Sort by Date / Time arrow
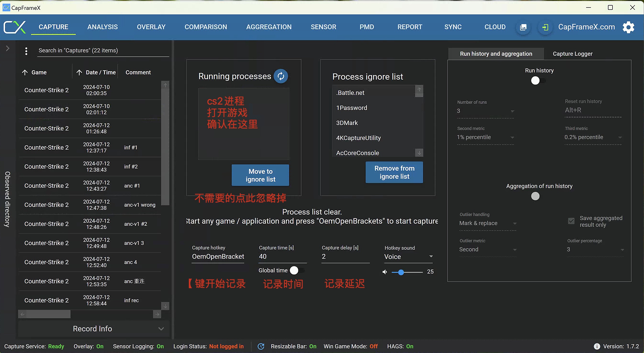Viewport: 644px width, 353px height. pyautogui.click(x=79, y=72)
